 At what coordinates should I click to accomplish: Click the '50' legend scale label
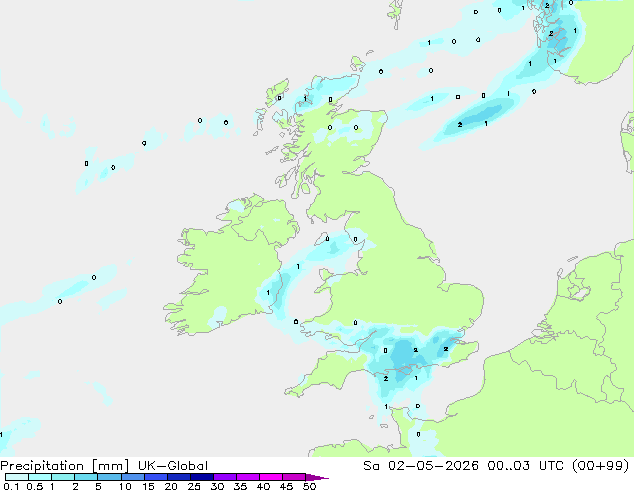(309, 486)
